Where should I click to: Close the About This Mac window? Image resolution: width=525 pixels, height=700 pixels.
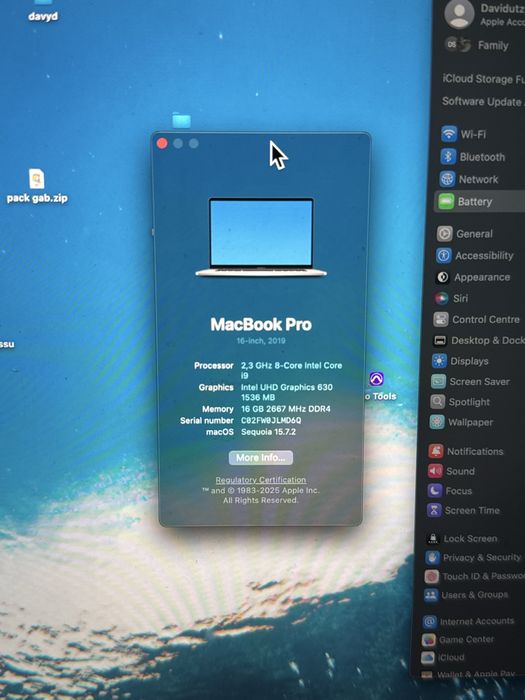click(x=162, y=143)
